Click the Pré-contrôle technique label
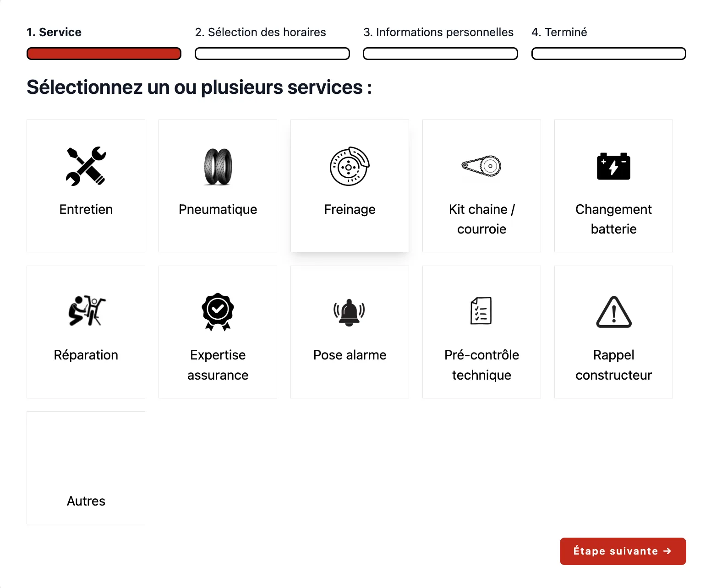The height and width of the screenshot is (588, 711). 481,365
